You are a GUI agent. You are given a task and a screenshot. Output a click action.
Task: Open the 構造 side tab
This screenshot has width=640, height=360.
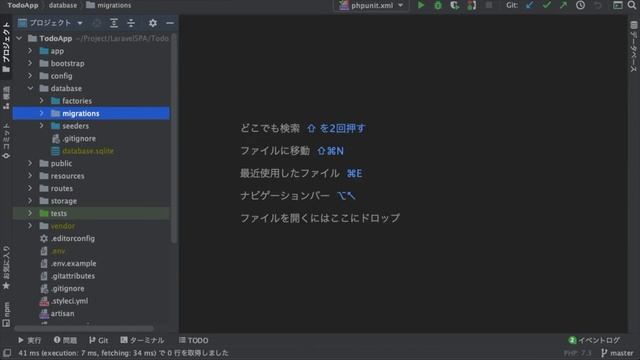(x=6, y=97)
